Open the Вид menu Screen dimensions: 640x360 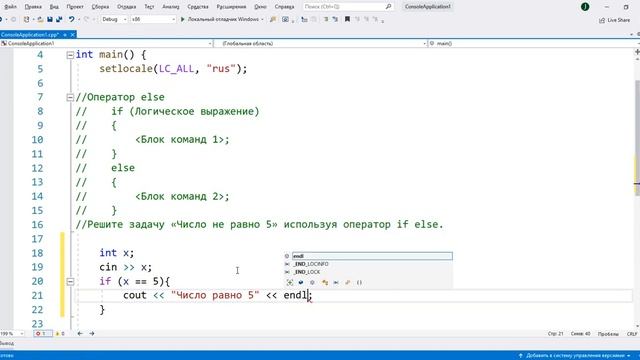coord(54,7)
